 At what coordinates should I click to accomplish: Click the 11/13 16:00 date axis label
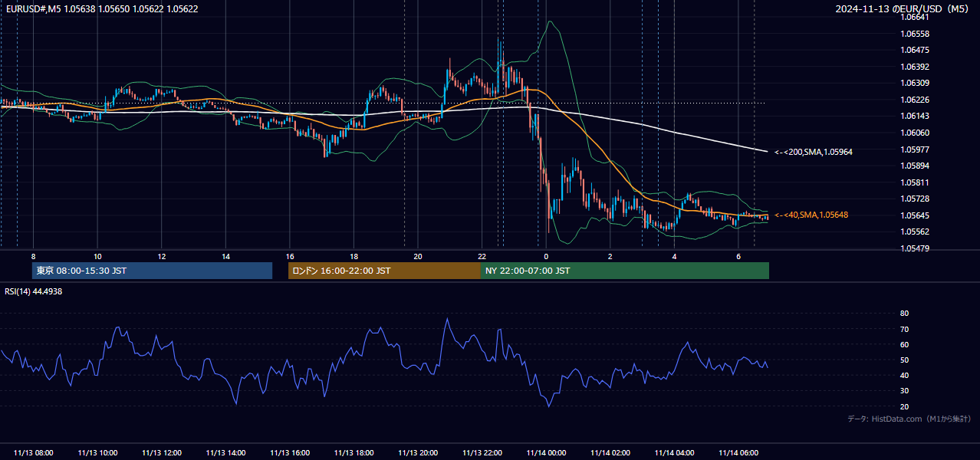(290, 453)
